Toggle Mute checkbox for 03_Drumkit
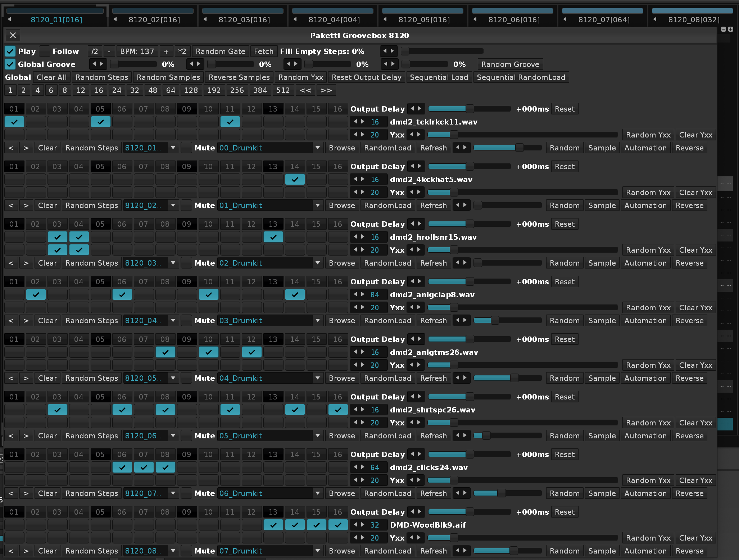The height and width of the screenshot is (560, 739). [186, 321]
